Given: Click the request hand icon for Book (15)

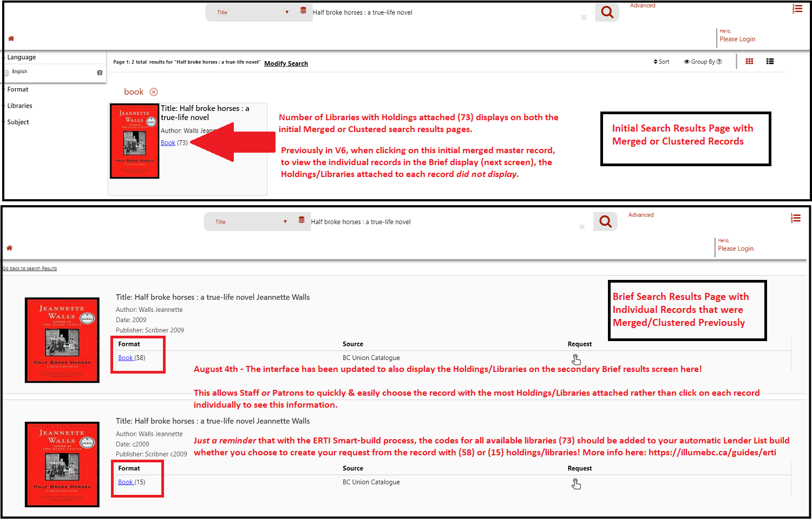Looking at the screenshot, I should click(576, 484).
